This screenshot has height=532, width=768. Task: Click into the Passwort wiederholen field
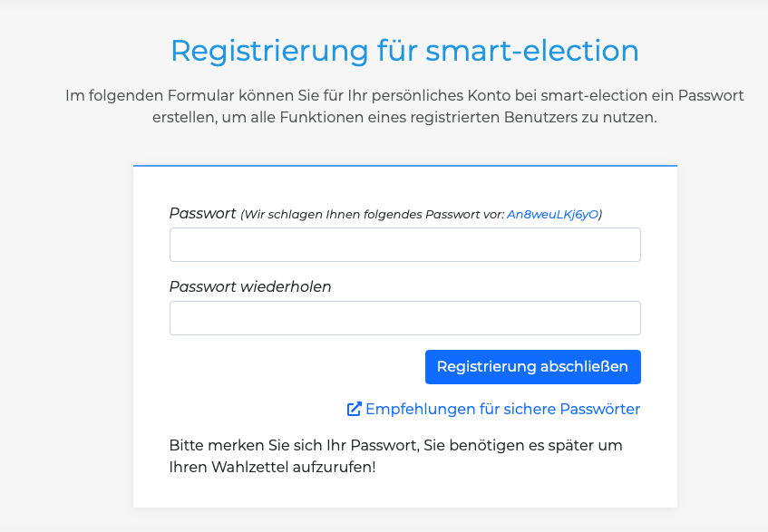[x=404, y=318]
